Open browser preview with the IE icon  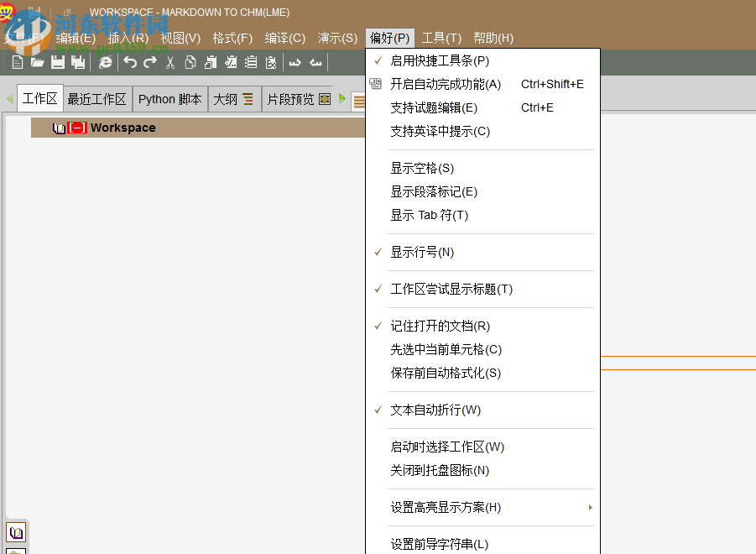tap(105, 62)
